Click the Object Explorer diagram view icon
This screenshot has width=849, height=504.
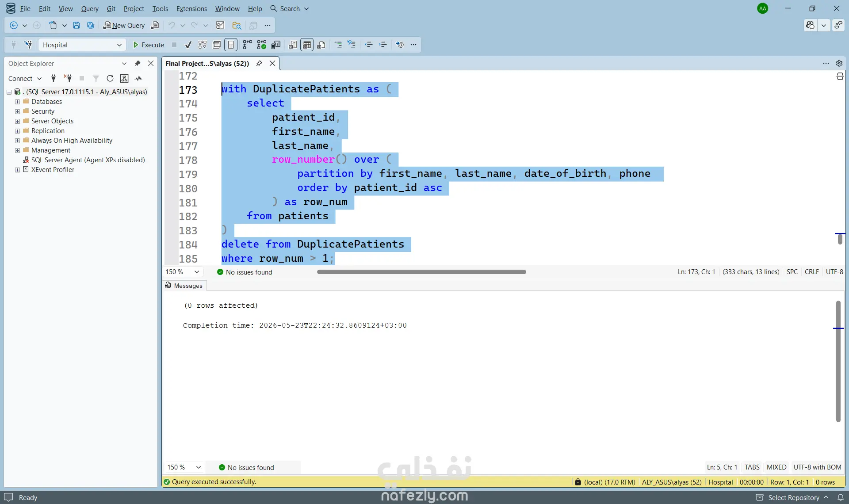pyautogui.click(x=124, y=78)
